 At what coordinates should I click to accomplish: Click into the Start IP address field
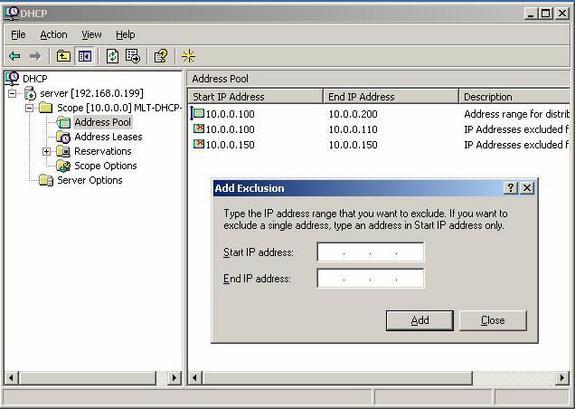(x=370, y=252)
